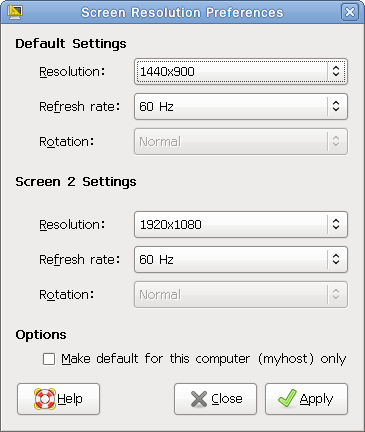Click the disabled Default Settings Rotation dropdown

241,142
